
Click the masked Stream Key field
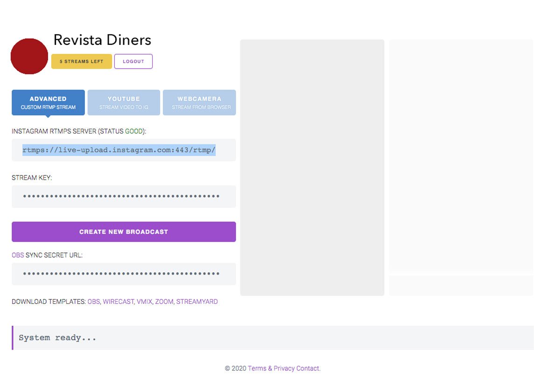124,196
